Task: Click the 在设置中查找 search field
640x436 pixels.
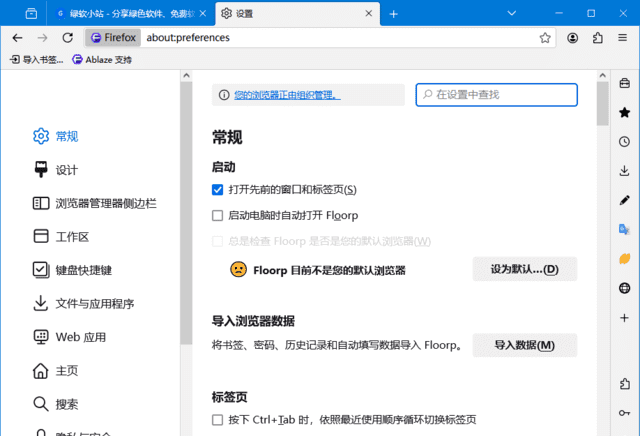Action: point(496,95)
